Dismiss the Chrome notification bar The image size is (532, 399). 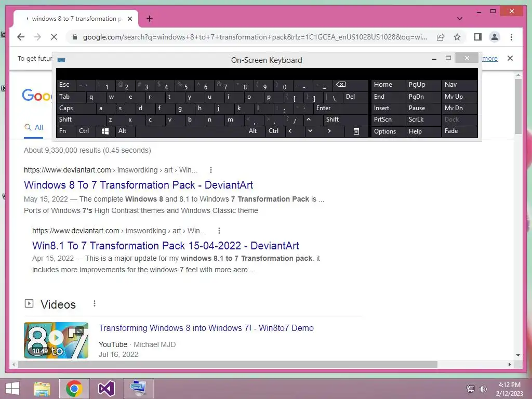pos(510,58)
